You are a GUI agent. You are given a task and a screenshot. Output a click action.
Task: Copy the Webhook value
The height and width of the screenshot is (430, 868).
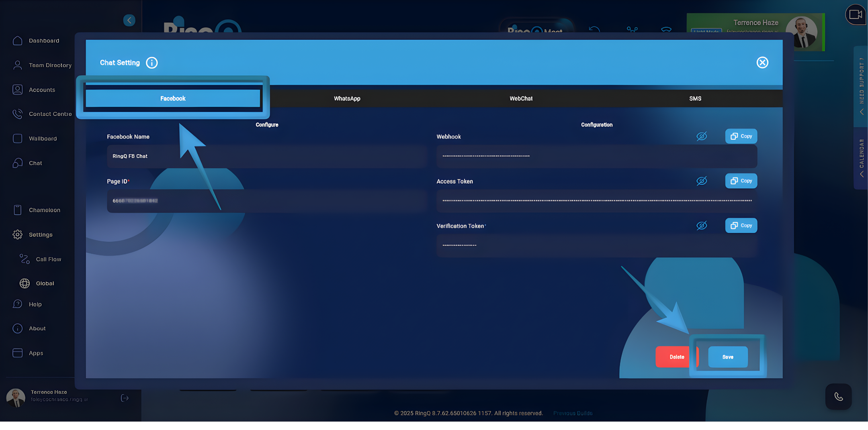point(741,136)
